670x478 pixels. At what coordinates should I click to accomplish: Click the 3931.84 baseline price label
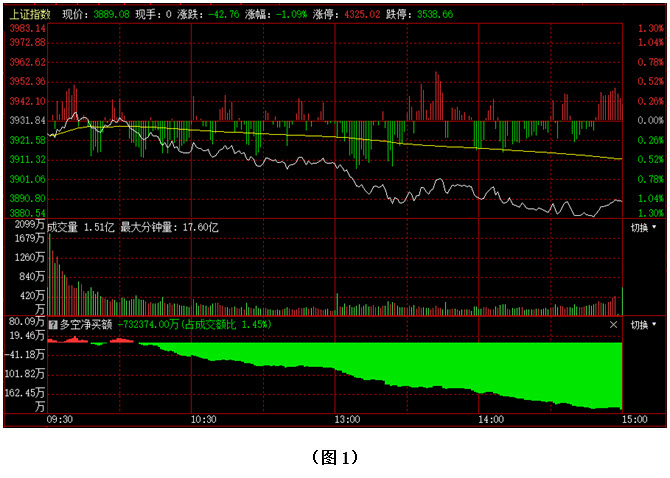click(26, 121)
